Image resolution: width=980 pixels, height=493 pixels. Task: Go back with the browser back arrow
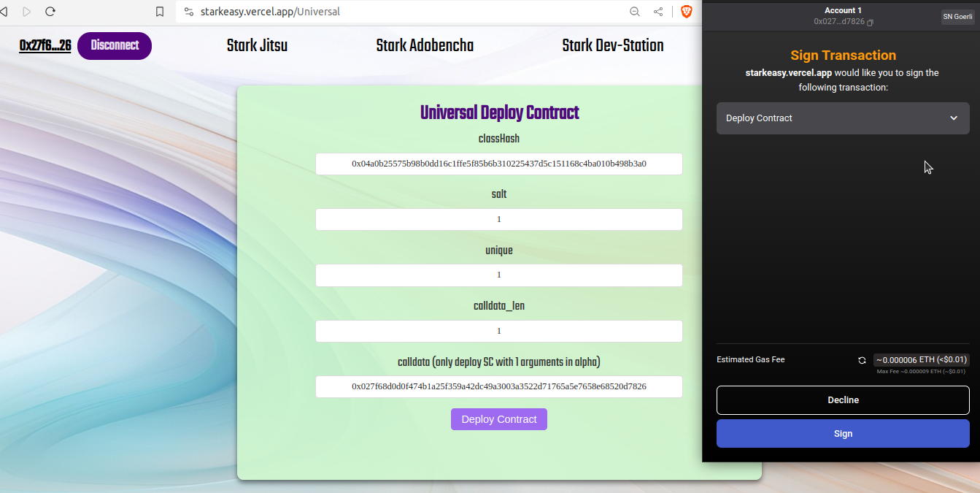4,12
